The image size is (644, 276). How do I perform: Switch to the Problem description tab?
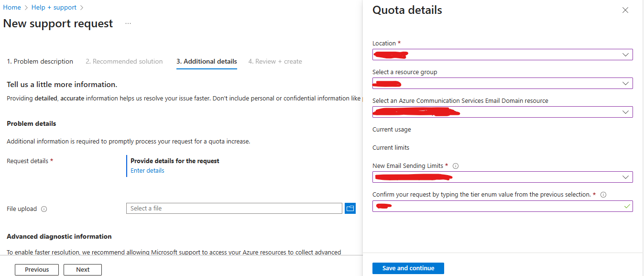pos(40,61)
